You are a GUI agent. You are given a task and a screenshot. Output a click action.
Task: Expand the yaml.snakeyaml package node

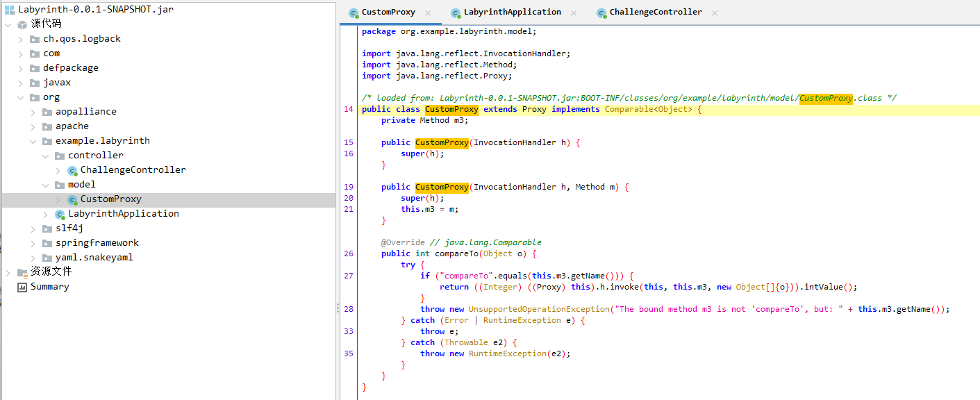[33, 258]
